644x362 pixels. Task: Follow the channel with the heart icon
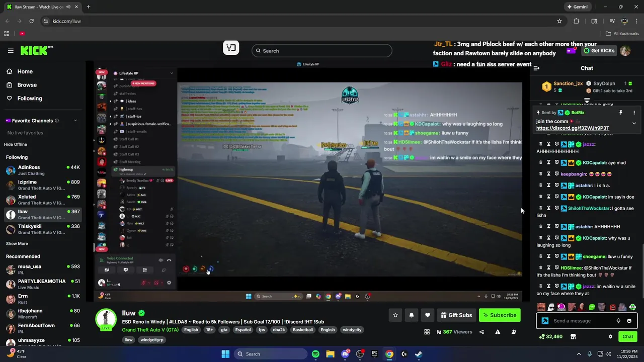(x=428, y=315)
